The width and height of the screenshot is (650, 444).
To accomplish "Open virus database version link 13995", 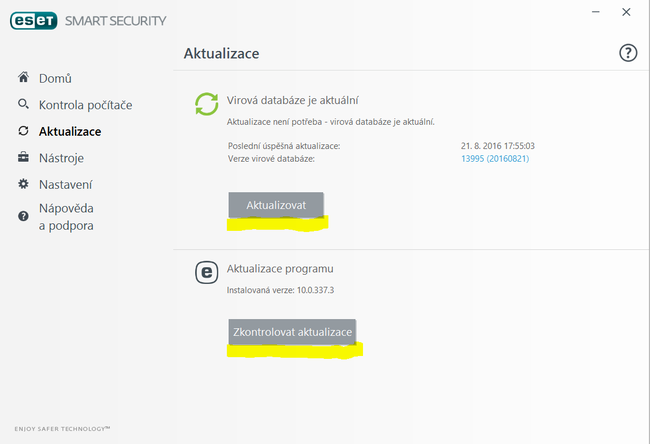I will coord(495,158).
